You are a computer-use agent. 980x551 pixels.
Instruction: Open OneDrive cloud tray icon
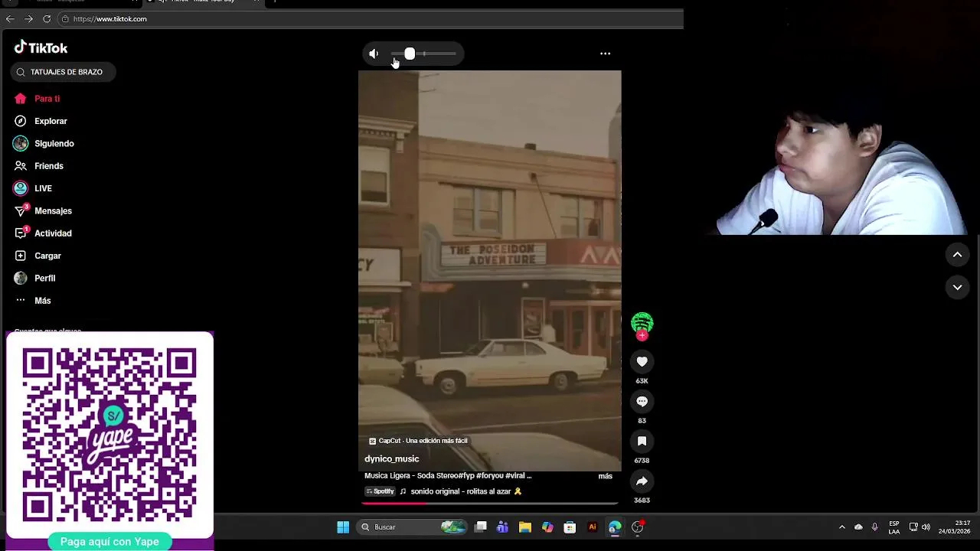(x=858, y=527)
